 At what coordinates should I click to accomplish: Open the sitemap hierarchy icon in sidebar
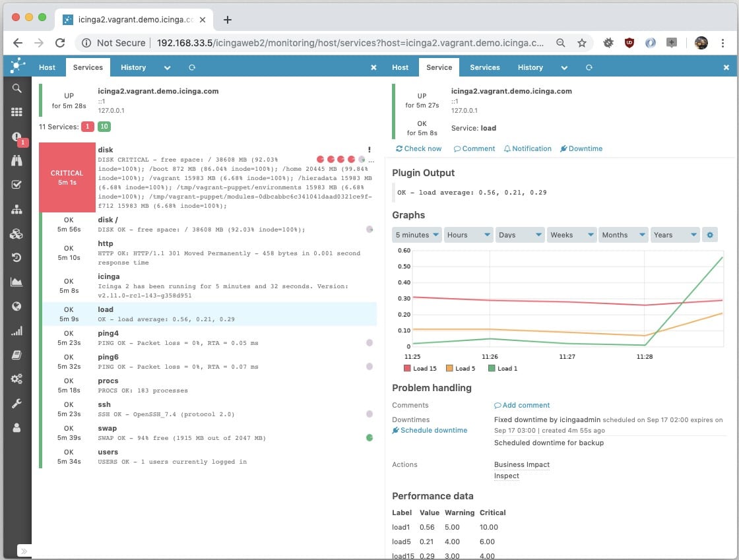tap(16, 210)
